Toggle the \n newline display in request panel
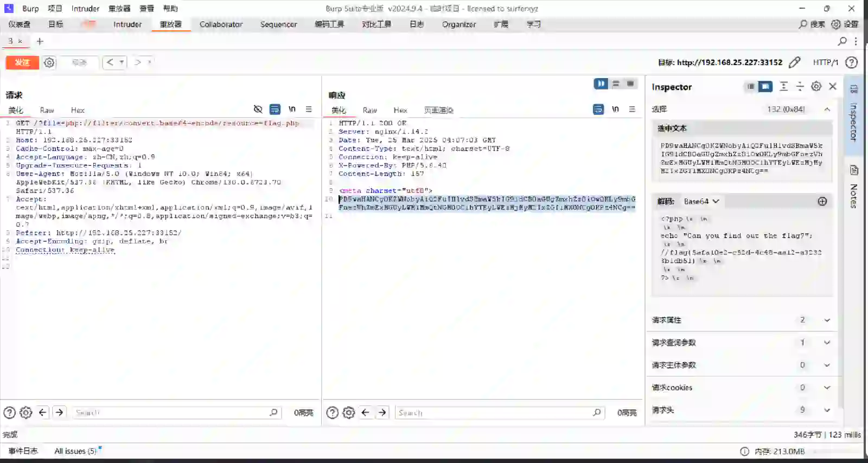The height and width of the screenshot is (463, 868). click(x=292, y=110)
